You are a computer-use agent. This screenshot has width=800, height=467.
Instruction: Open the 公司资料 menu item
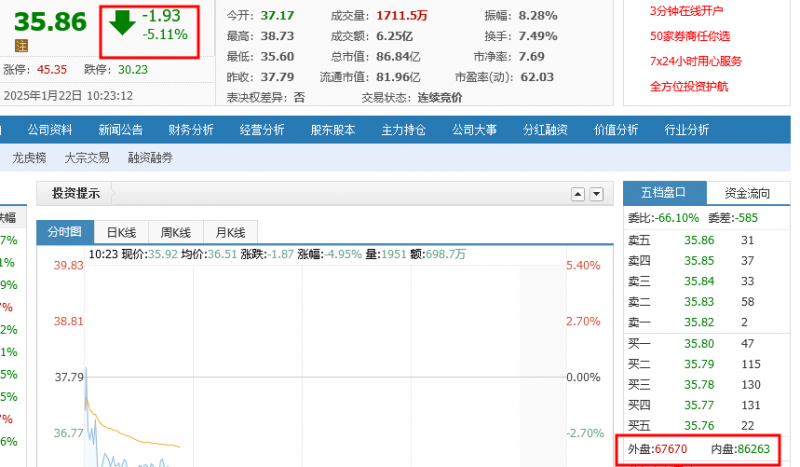coord(49,130)
